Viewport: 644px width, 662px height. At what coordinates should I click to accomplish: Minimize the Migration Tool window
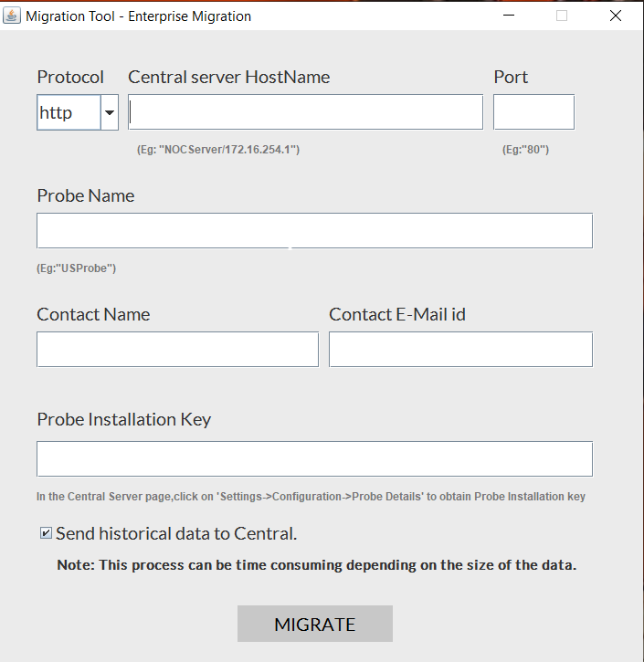tap(508, 16)
